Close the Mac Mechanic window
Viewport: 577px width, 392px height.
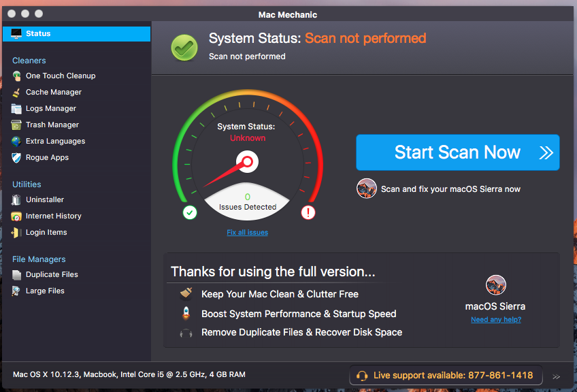click(12, 14)
